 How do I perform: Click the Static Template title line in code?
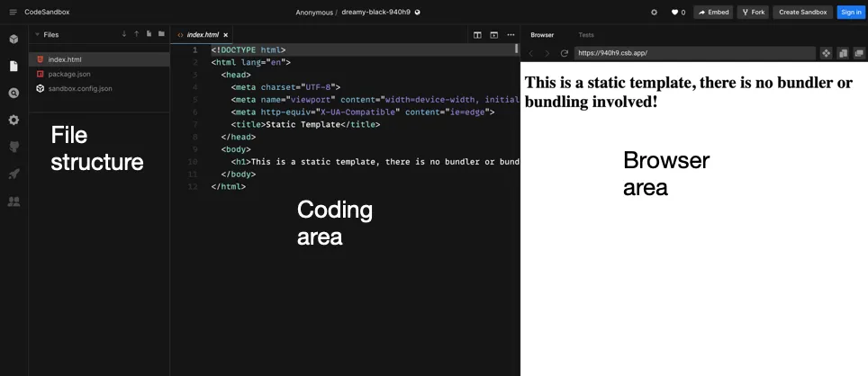pos(305,124)
